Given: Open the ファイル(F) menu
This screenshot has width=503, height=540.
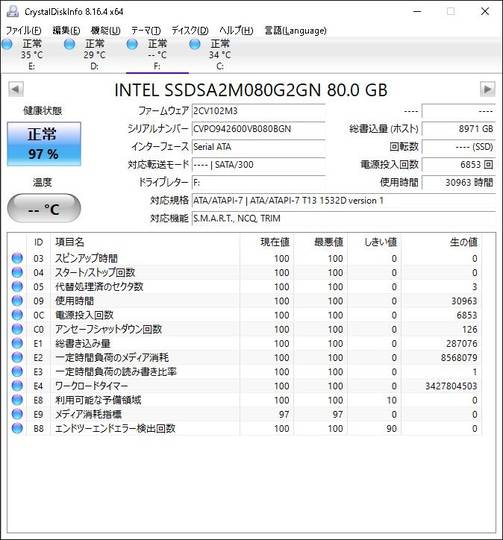Looking at the screenshot, I should point(23,31).
